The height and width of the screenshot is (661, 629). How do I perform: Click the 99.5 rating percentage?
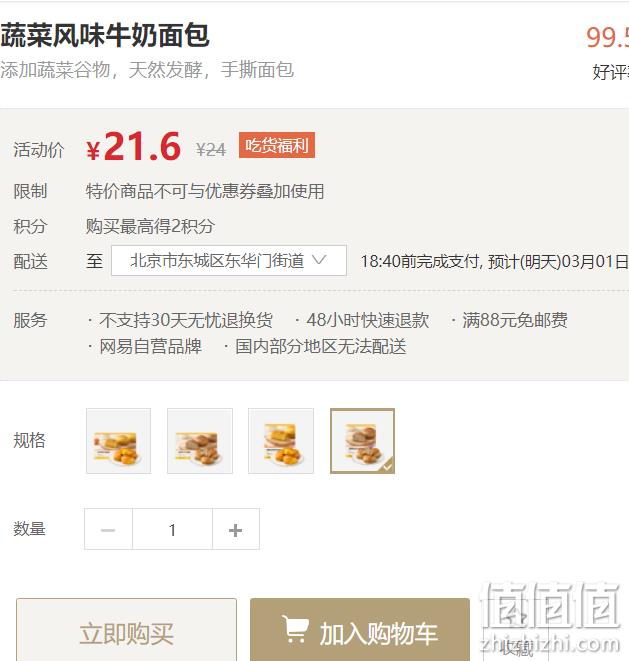(x=607, y=38)
